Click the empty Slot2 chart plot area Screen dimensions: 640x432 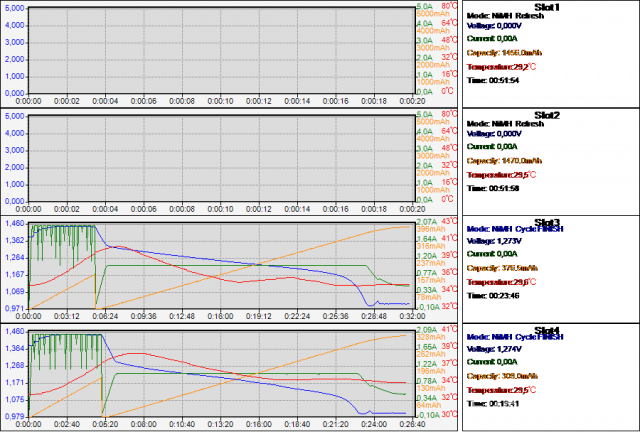click(222, 158)
